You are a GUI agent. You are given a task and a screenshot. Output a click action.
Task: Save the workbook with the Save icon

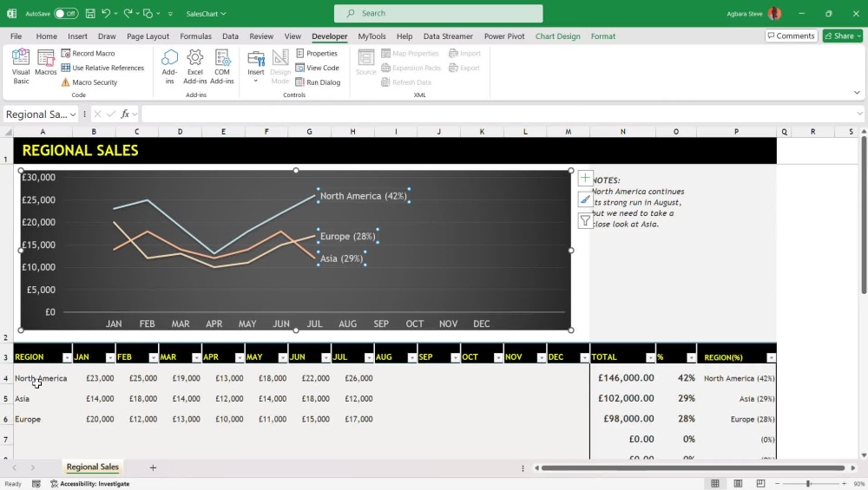(x=90, y=13)
